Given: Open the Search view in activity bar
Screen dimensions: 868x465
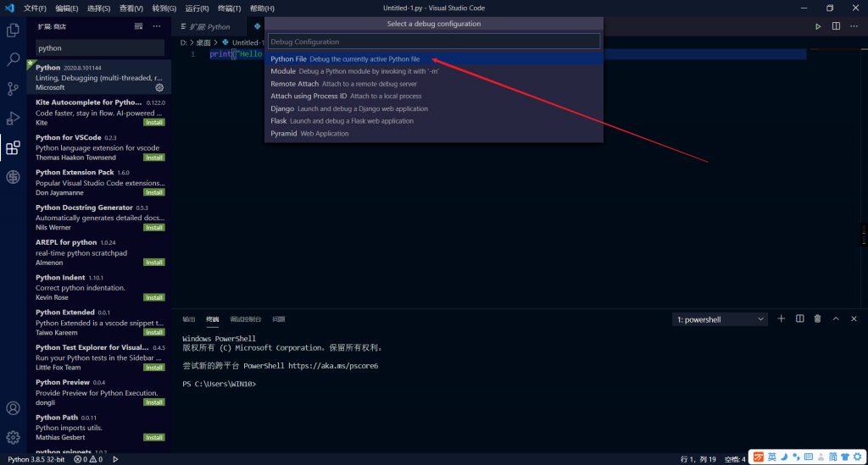Looking at the screenshot, I should point(13,59).
